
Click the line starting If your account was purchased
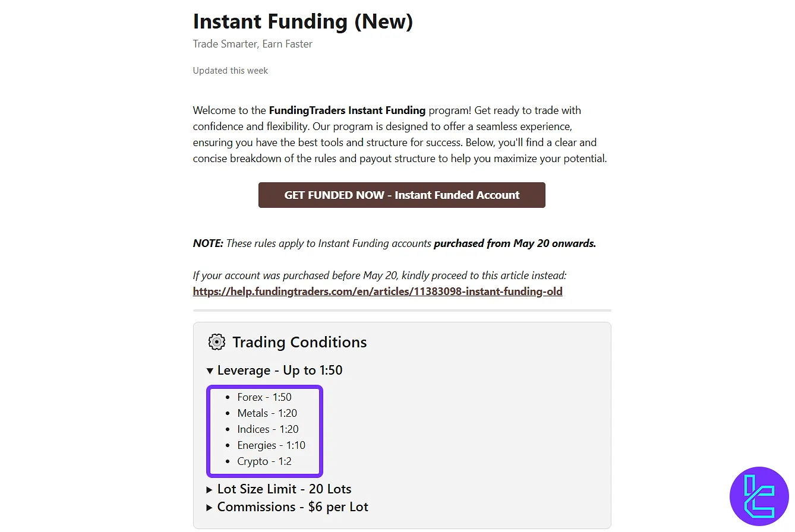380,275
